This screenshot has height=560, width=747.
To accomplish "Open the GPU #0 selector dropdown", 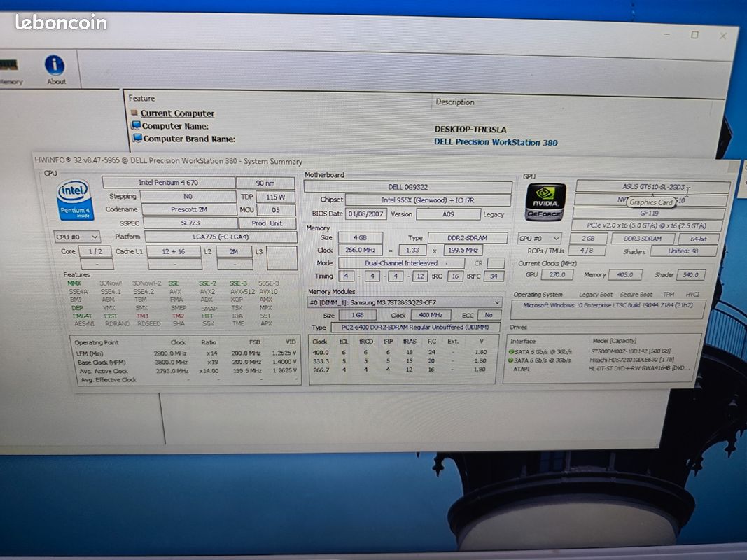I will coord(539,238).
